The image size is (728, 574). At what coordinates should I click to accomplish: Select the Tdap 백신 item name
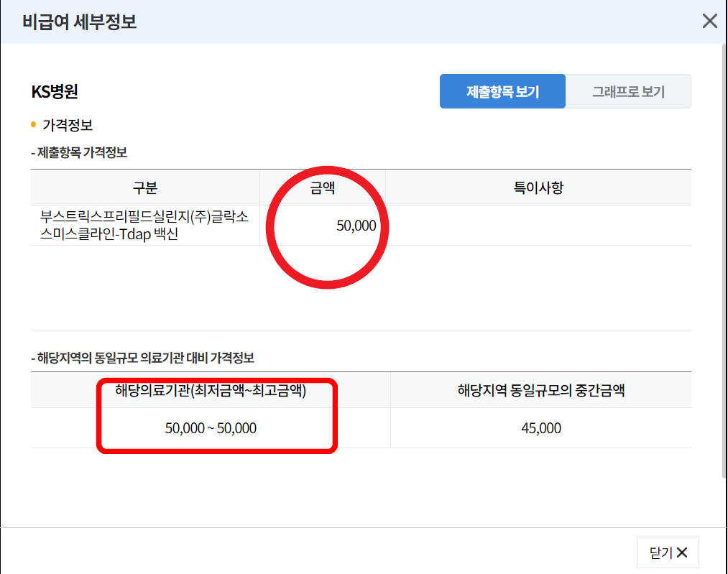tap(144, 225)
